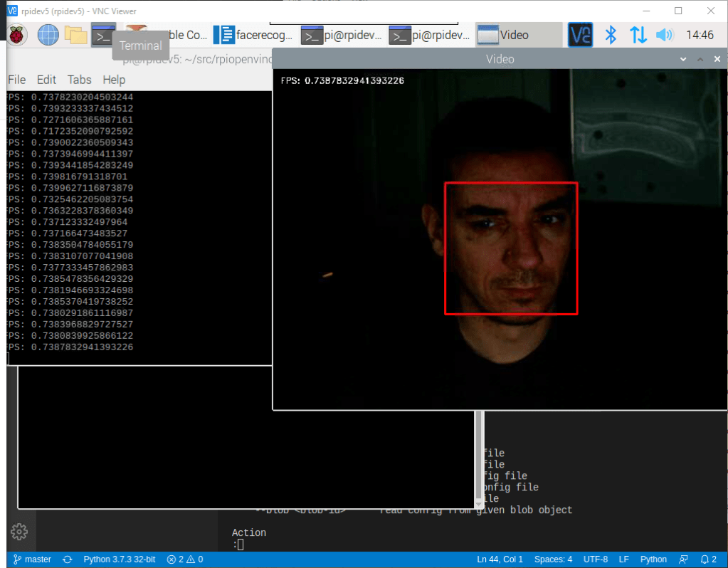Select the Python 3.7.3 32-bit interpreter
Image resolution: width=728 pixels, height=568 pixels.
click(x=119, y=559)
